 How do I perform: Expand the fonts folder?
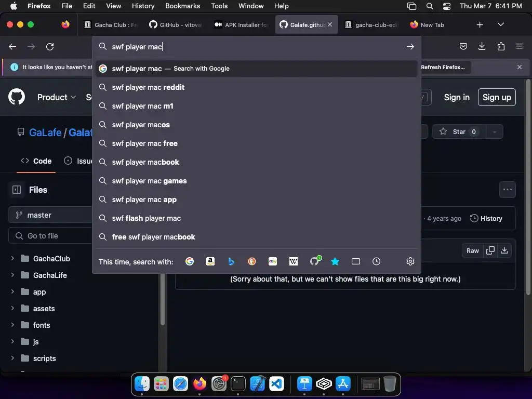pos(12,325)
